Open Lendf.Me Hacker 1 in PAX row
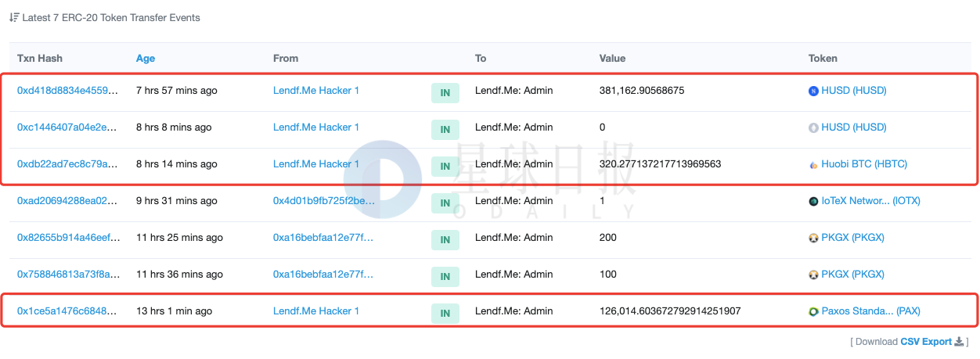 [x=316, y=311]
